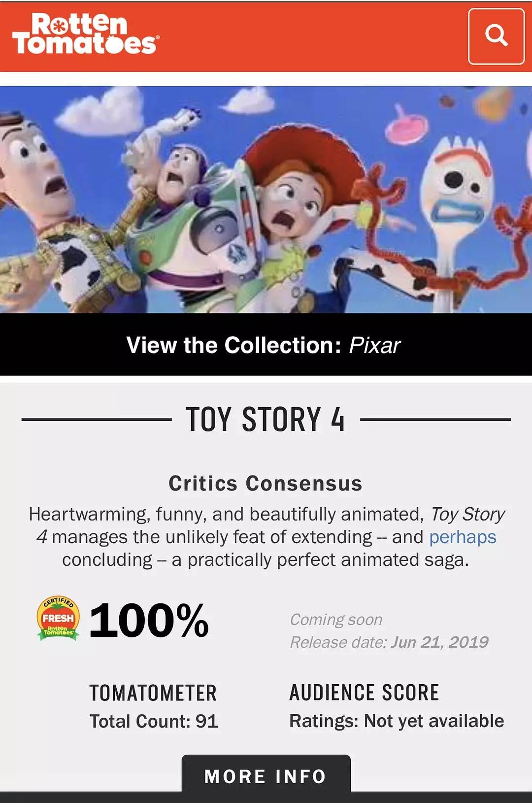
Task: Click 'Ratings: Not yet available' text
Action: [x=397, y=721]
